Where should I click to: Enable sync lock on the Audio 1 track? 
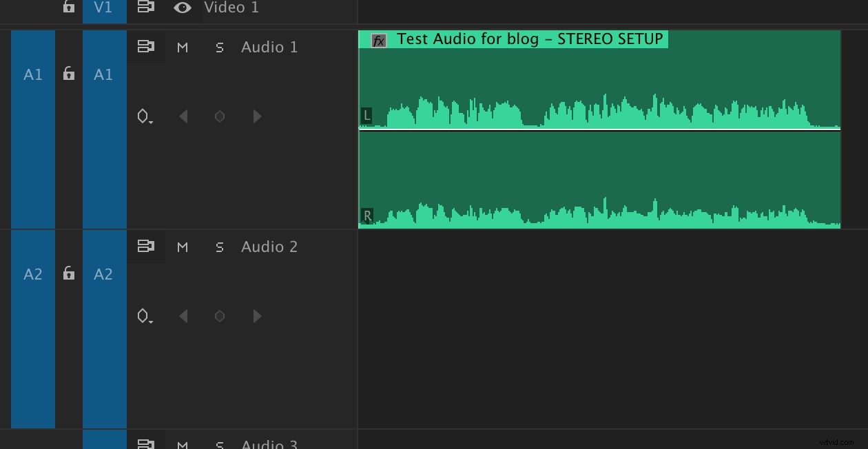(146, 46)
